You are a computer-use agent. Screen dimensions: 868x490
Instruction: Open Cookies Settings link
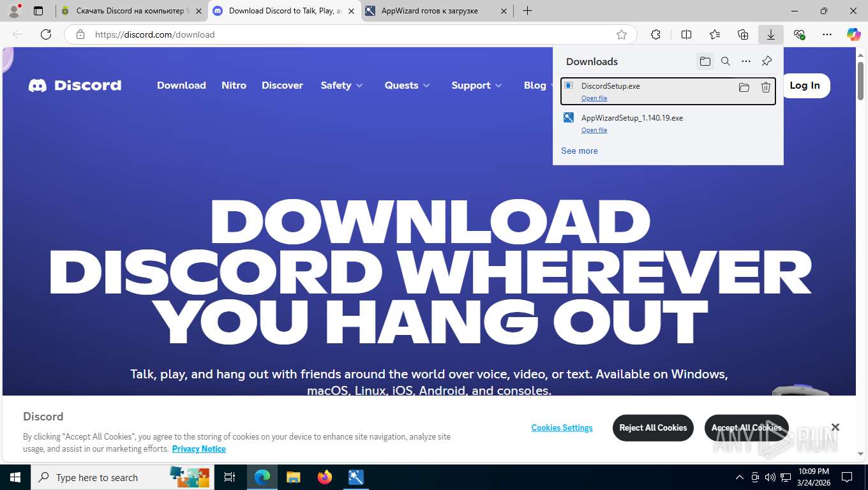562,428
